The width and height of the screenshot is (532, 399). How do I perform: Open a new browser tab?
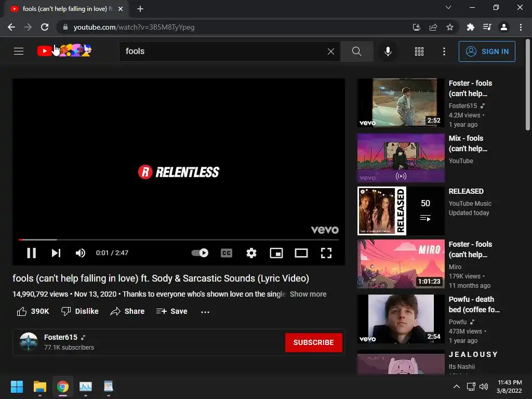point(140,9)
